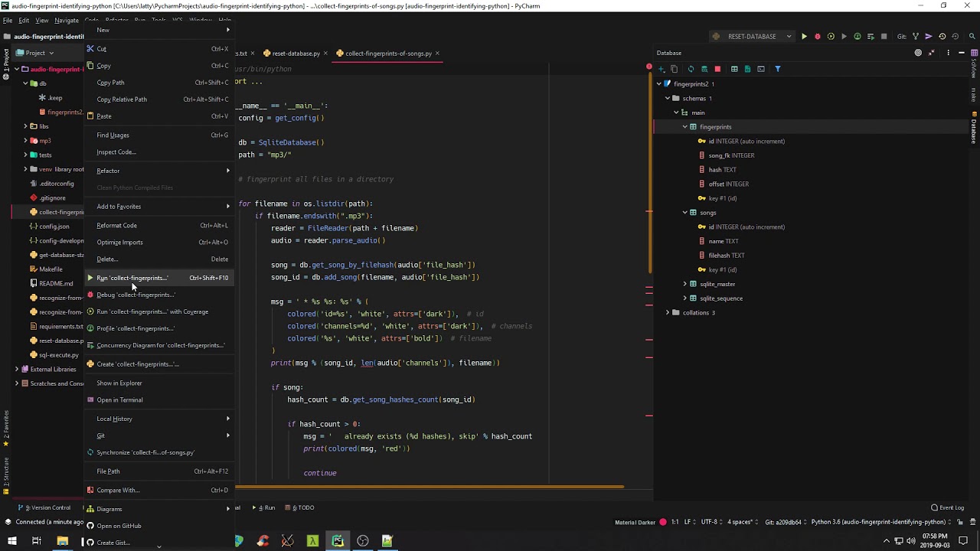Add new data source plus icon
The width and height of the screenshot is (980, 551).
click(x=661, y=69)
